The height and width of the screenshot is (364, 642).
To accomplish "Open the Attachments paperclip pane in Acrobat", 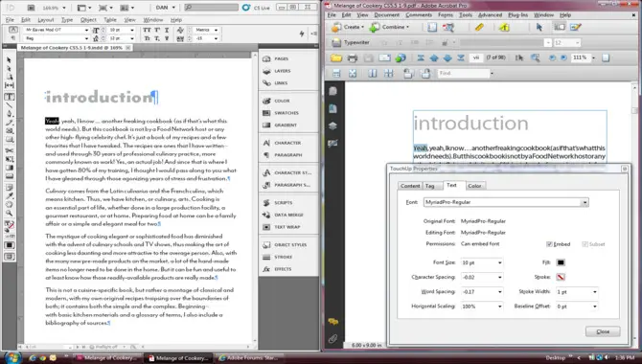I will pos(332,339).
